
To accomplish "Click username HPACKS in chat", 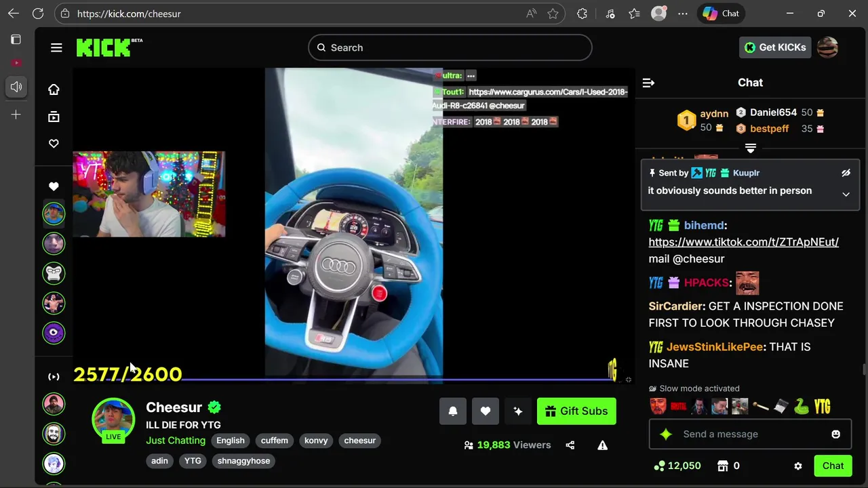I will point(706,283).
